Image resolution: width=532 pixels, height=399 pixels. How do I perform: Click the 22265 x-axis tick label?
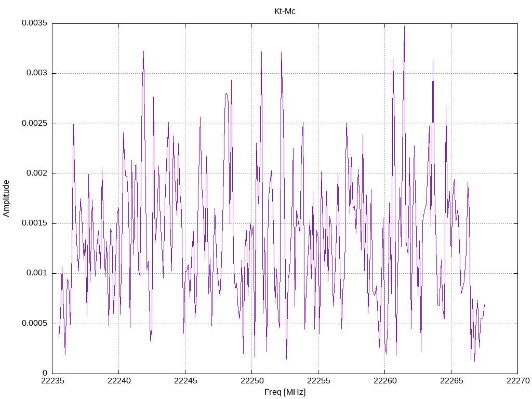coord(451,381)
